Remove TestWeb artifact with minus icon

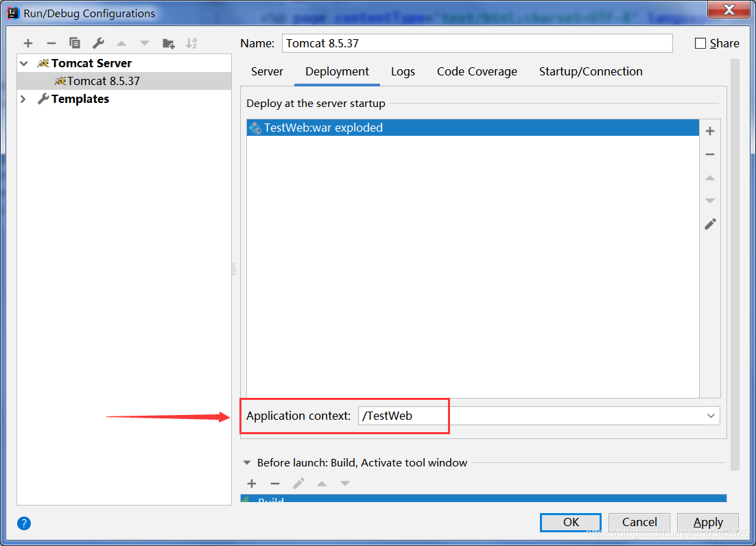click(x=710, y=154)
